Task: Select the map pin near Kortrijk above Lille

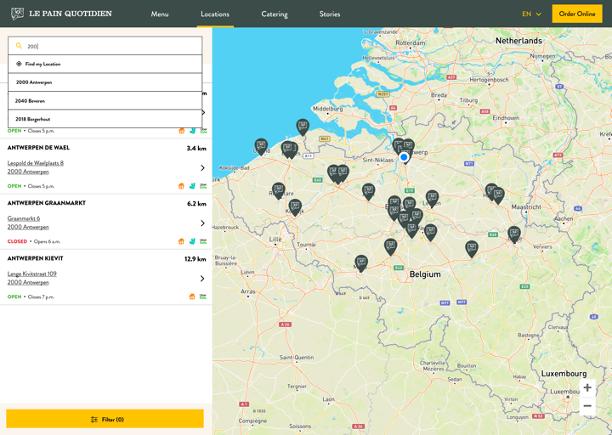Action: click(x=295, y=207)
